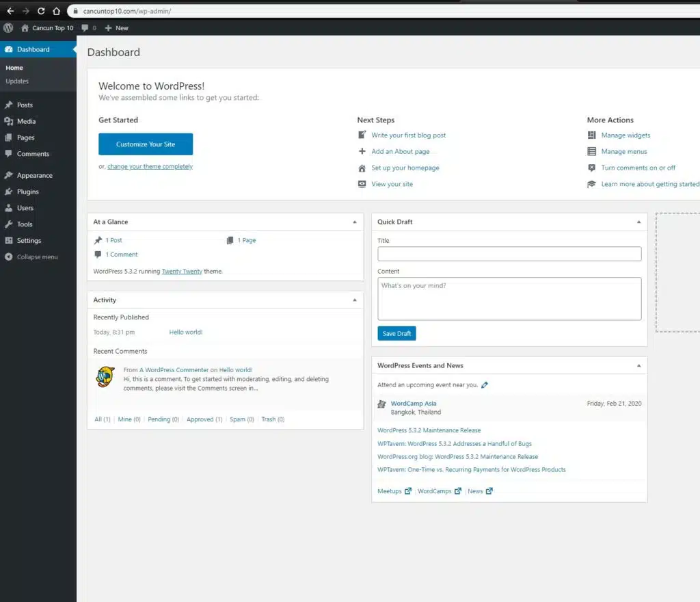This screenshot has width=700, height=602.
Task: Click the edit icon beside Write your first blog post
Action: 362,135
